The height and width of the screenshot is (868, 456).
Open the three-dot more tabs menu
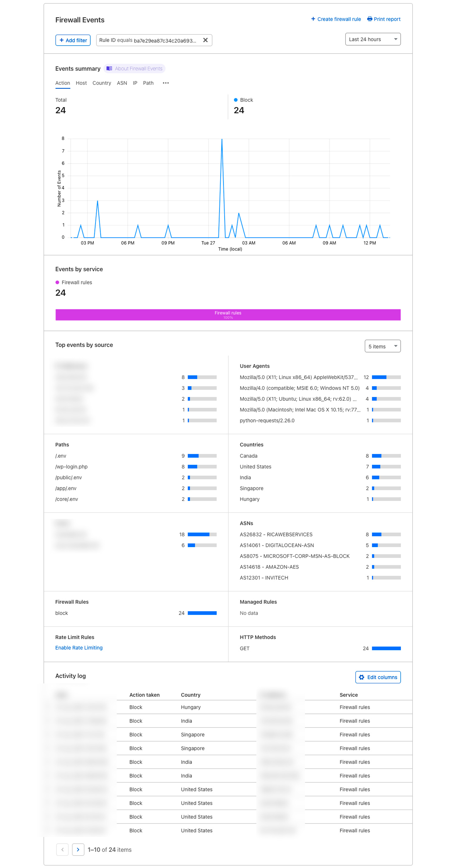[165, 83]
